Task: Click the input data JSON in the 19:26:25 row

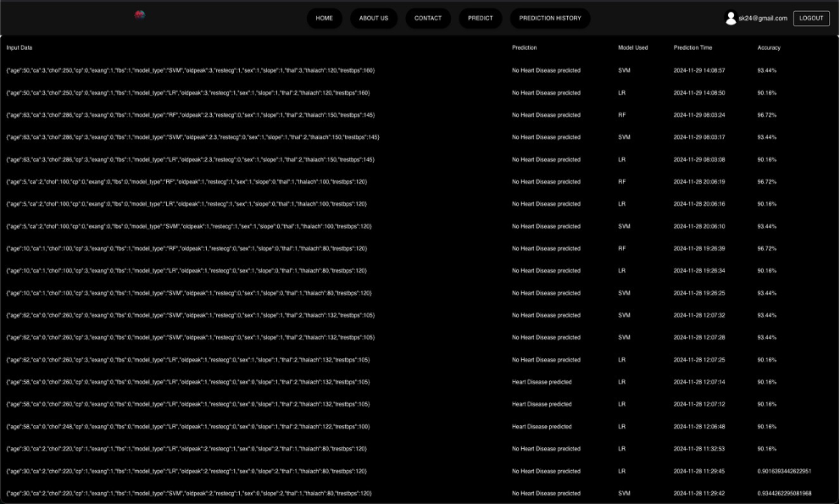Action: (189, 294)
